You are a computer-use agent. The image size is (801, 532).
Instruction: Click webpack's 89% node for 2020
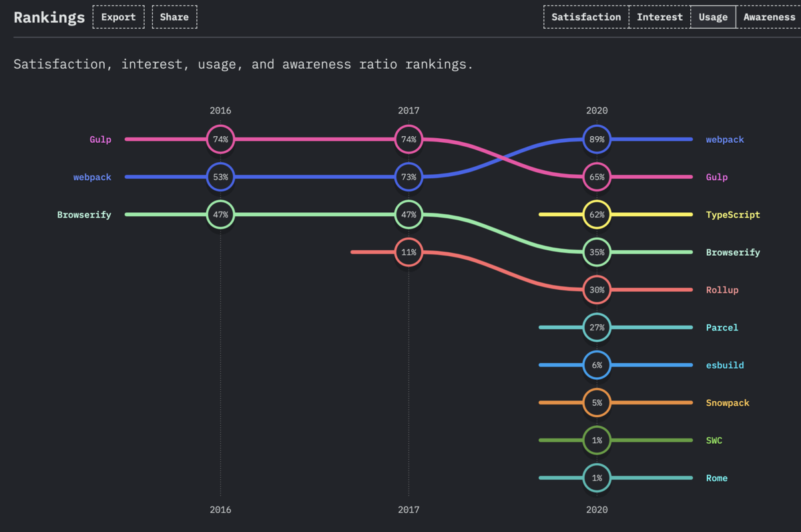point(597,140)
